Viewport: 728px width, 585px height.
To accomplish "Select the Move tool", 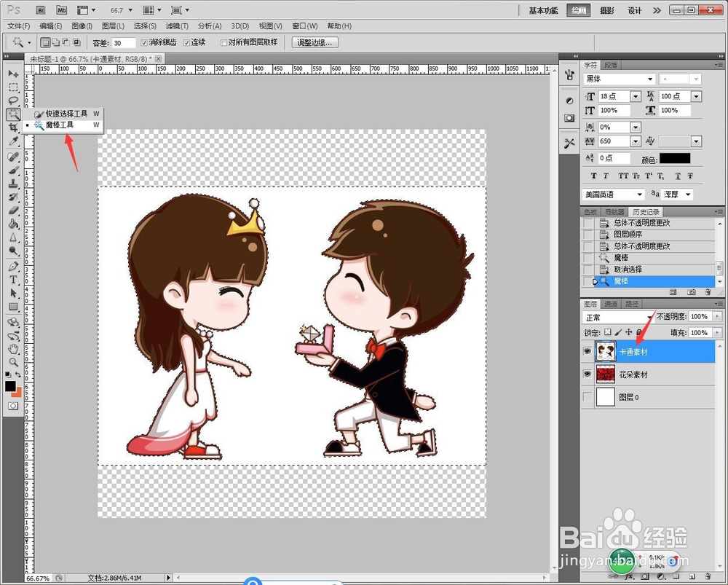I will (x=13, y=74).
